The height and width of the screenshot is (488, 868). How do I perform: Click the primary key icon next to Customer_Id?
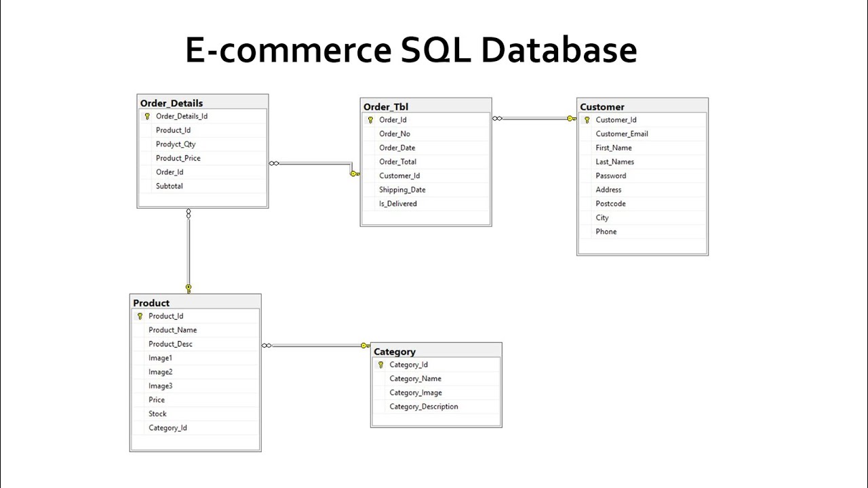coord(586,119)
